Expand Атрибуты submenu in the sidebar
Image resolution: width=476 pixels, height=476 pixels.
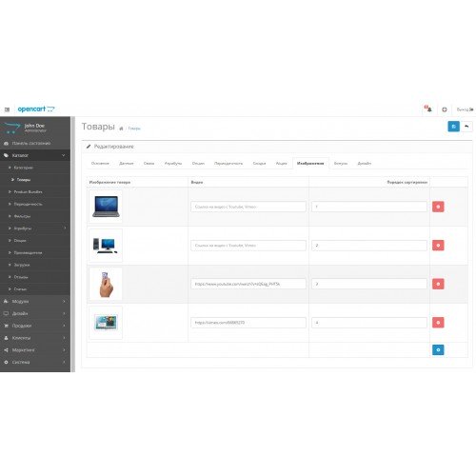coord(35,228)
